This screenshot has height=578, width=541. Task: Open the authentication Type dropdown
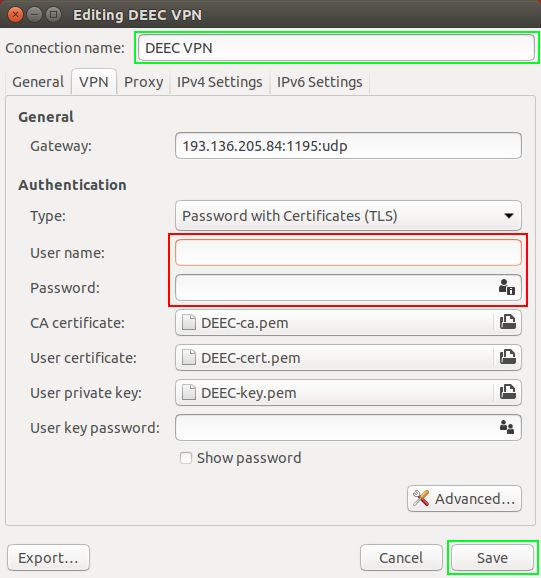tap(348, 216)
